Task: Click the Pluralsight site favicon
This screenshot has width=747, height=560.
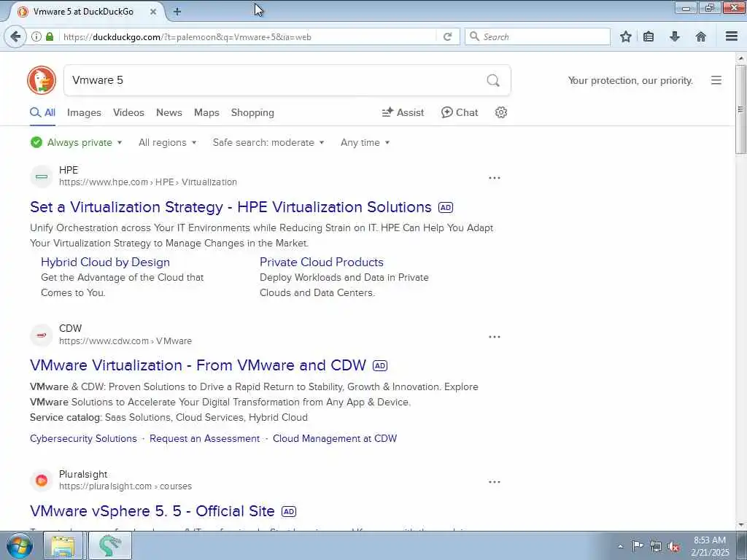Action: [x=42, y=481]
